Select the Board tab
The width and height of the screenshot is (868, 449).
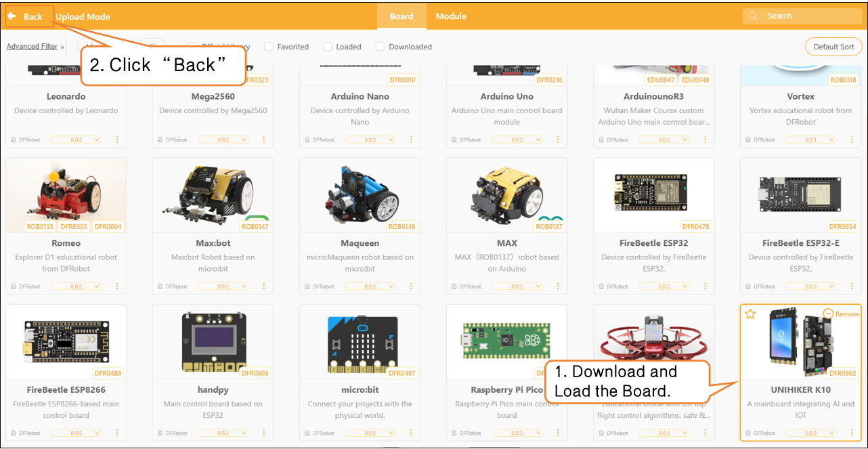[x=402, y=16]
